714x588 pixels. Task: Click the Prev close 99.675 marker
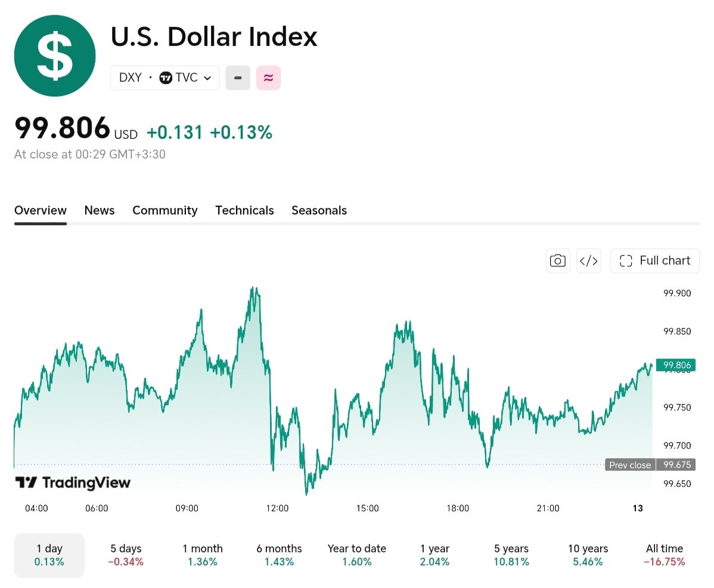(x=650, y=465)
